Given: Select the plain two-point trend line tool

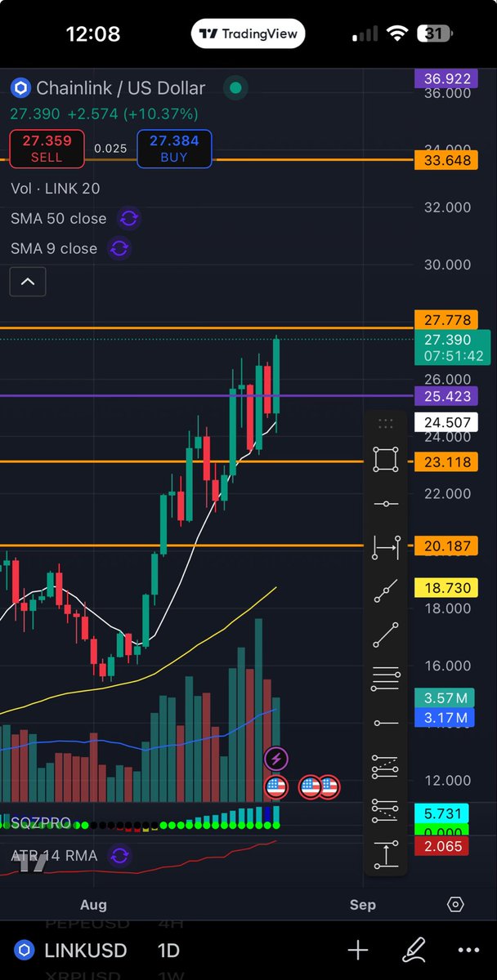Looking at the screenshot, I should coord(386,635).
